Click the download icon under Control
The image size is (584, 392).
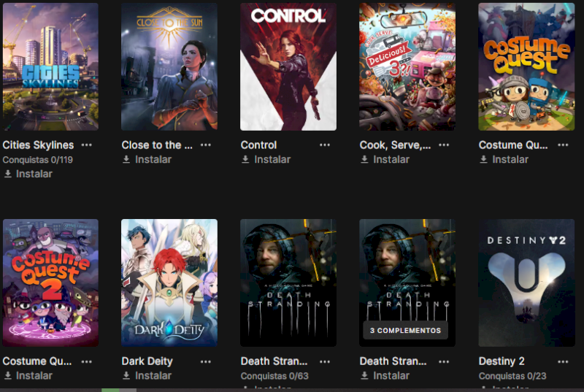click(245, 159)
